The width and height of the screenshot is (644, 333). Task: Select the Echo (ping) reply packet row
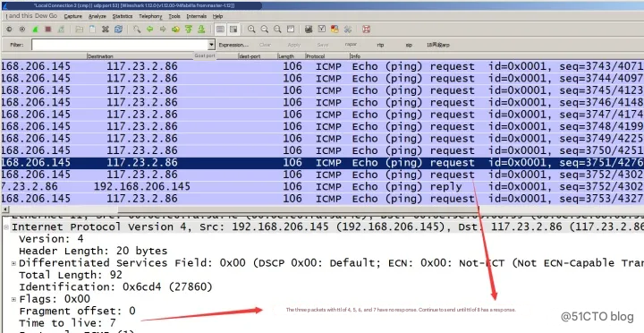click(322, 187)
